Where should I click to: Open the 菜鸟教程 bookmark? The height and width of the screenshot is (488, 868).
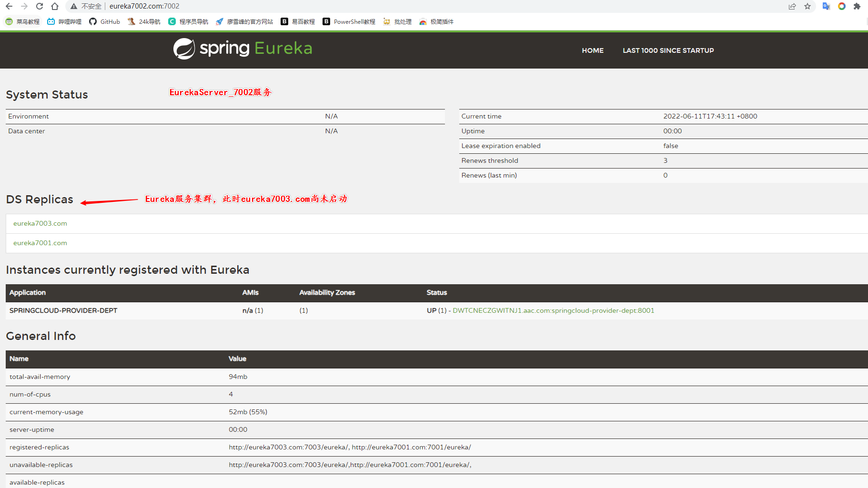[x=22, y=21]
